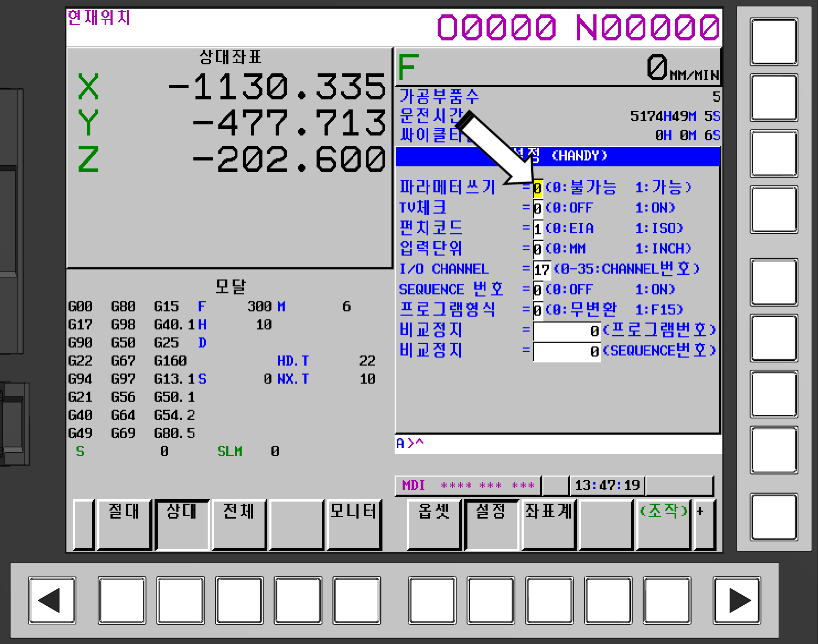Click the 1:ISO option hint text
This screenshot has width=818, height=644.
(x=659, y=228)
